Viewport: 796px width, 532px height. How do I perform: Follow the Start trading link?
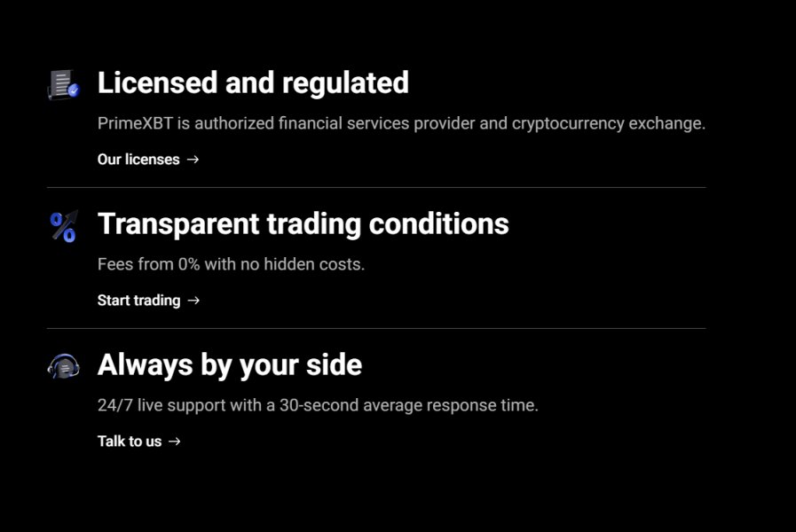[138, 301]
